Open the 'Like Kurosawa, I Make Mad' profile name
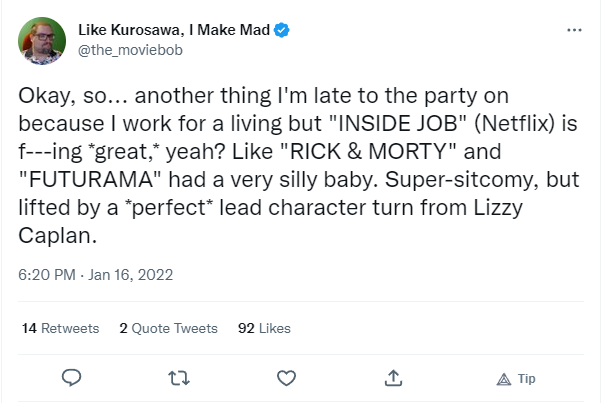This screenshot has width=606, height=403. [173, 31]
